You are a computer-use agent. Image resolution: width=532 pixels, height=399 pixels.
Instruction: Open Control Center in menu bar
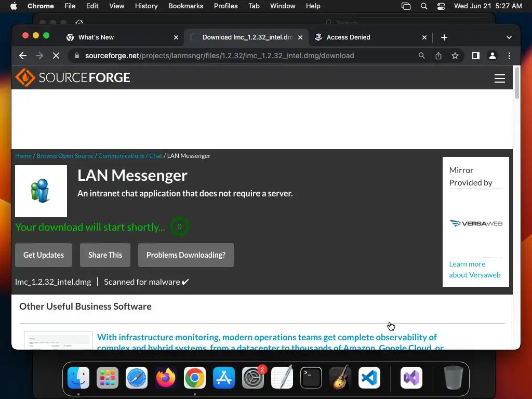point(441,6)
